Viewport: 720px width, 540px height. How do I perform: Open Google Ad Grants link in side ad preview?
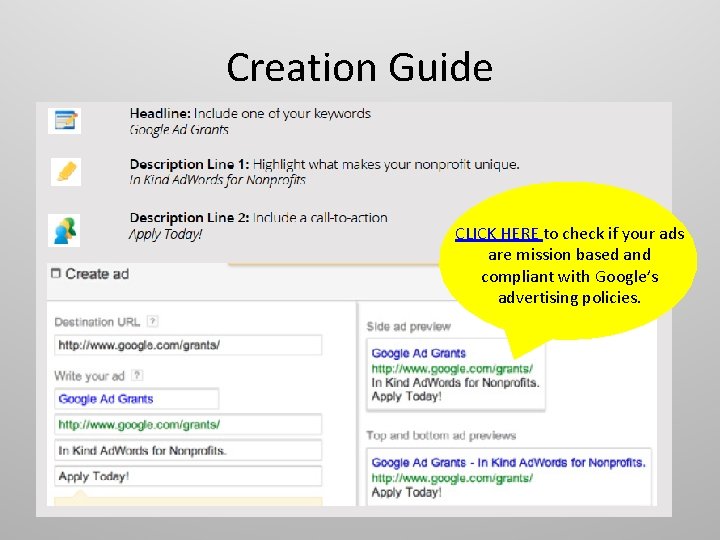pos(418,353)
